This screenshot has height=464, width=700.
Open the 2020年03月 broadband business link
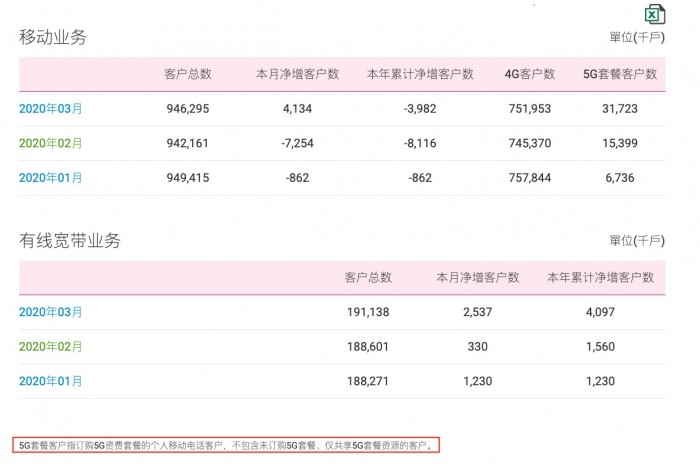(51, 312)
